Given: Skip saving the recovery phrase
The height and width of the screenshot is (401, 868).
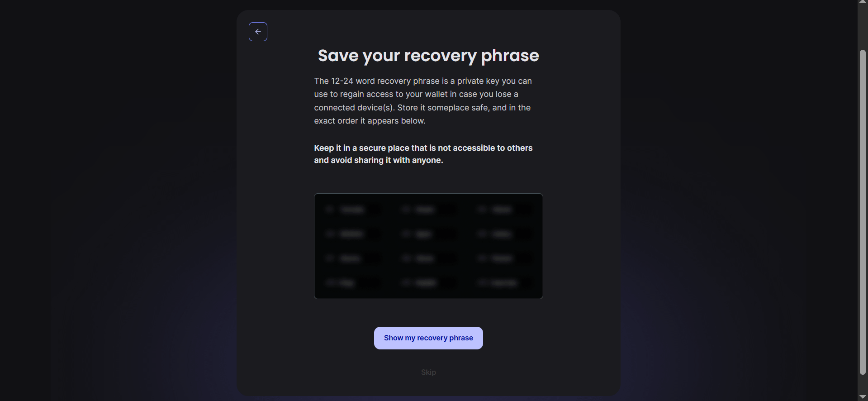Looking at the screenshot, I should pos(428,372).
